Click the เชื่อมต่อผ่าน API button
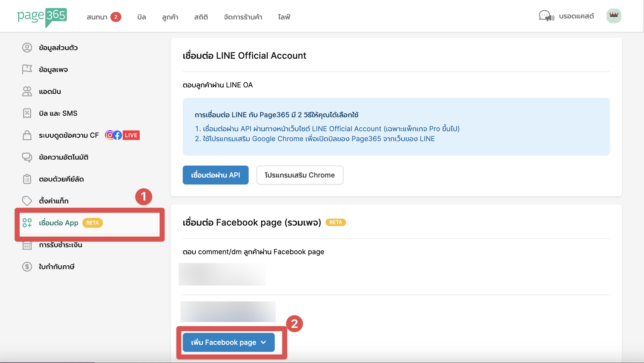Screen dimensions: 644x363 point(216,175)
